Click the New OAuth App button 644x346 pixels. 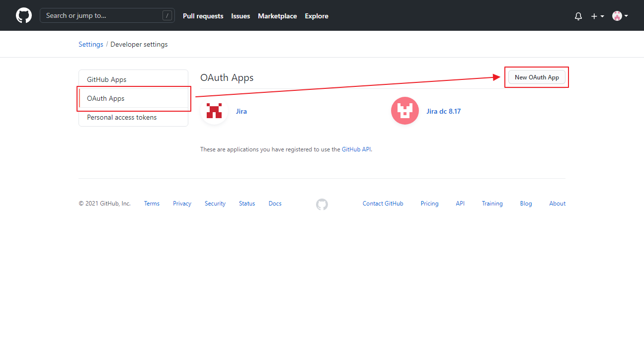pos(537,77)
